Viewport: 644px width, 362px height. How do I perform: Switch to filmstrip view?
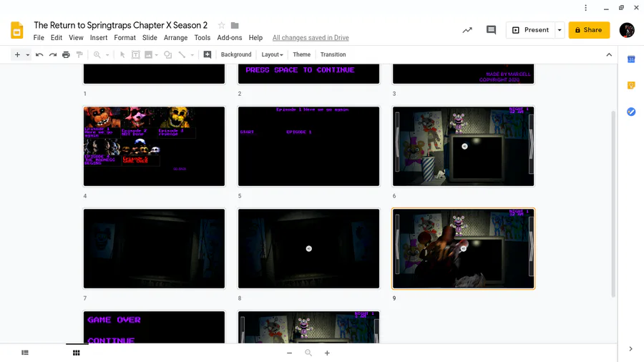coord(25,353)
